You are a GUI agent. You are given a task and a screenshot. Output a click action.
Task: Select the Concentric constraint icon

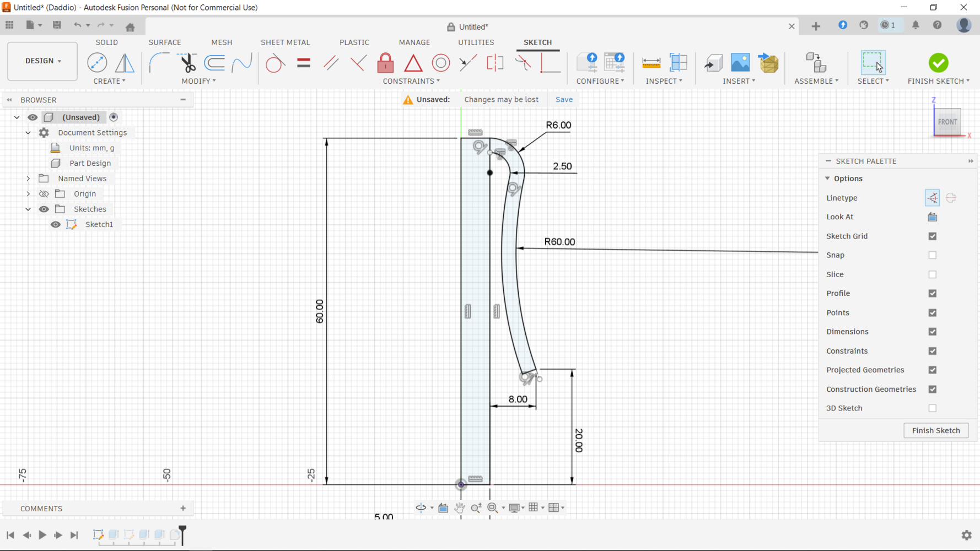[440, 63]
